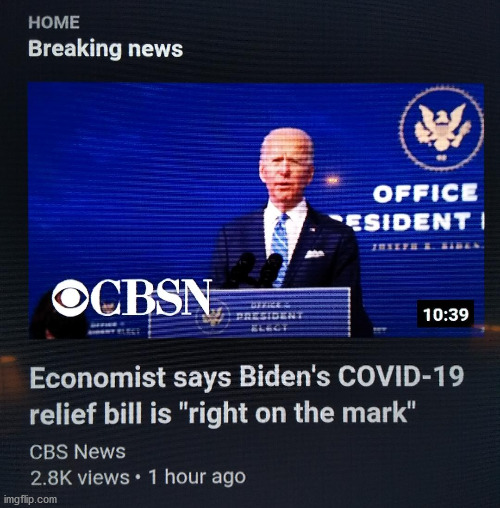Click the imgflip.com watermark
This screenshot has width=500, height=508.
click(x=30, y=500)
